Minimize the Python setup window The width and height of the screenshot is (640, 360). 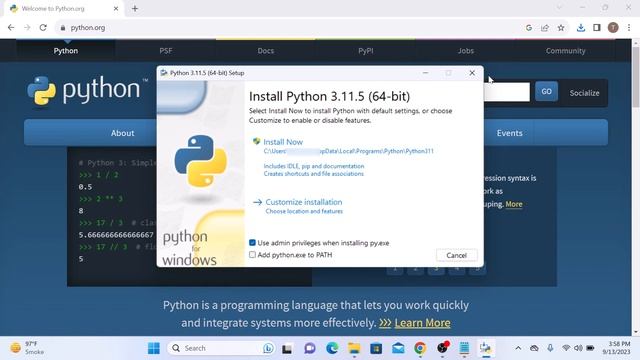pos(425,73)
